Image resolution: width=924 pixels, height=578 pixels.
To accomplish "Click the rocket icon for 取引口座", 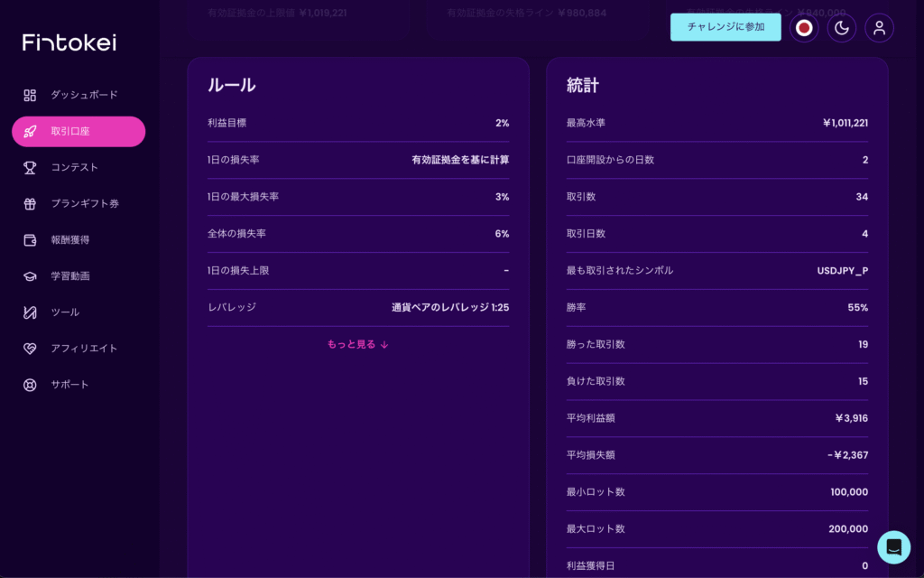I will [30, 131].
